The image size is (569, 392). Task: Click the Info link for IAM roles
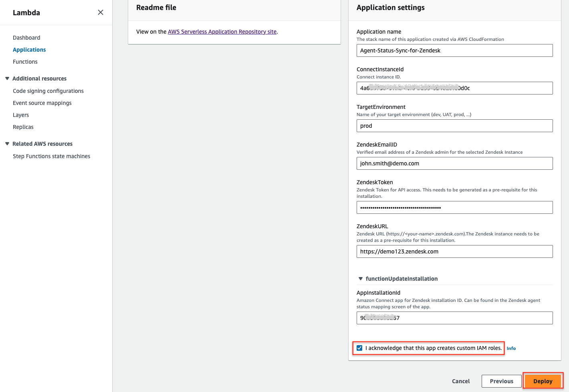coord(511,348)
